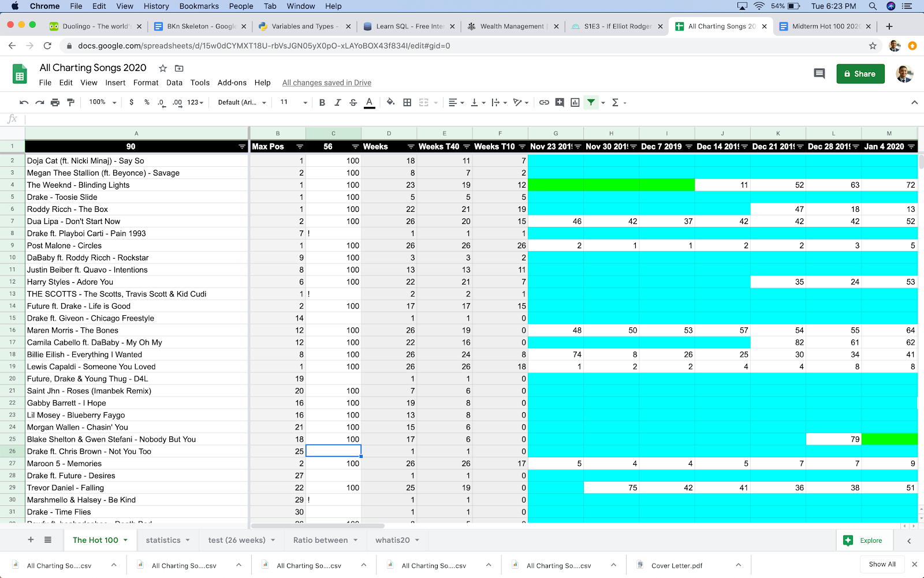Open the fill color picker
This screenshot has height=578, width=924.
[391, 102]
